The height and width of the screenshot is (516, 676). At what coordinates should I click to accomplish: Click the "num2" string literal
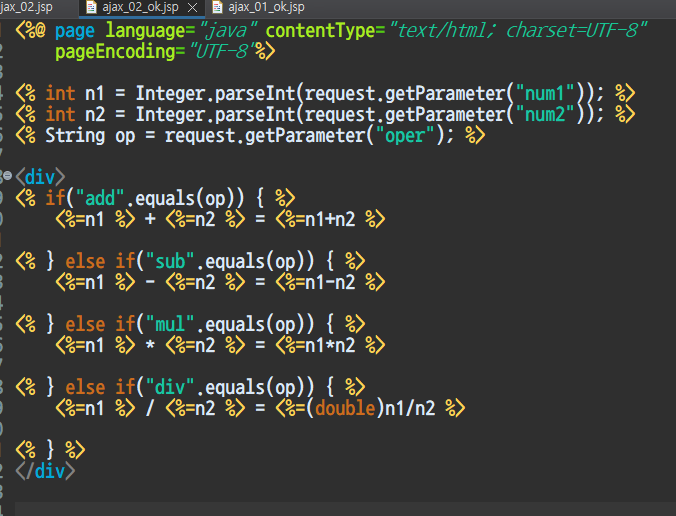[x=545, y=114]
